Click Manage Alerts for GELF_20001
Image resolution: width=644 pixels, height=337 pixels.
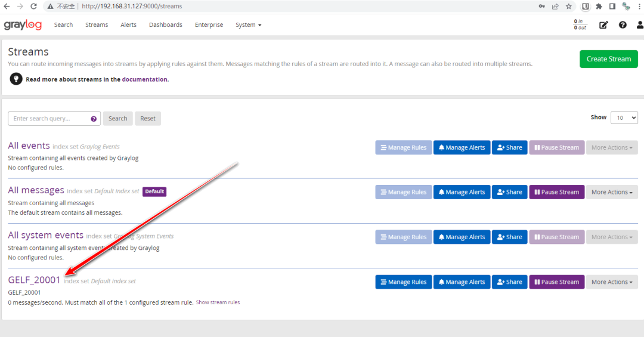click(462, 282)
